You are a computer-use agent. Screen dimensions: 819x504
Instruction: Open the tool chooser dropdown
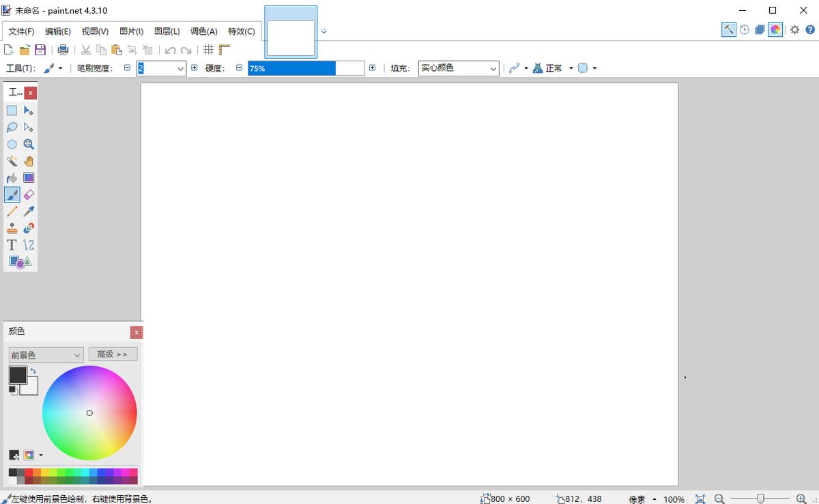[53, 68]
